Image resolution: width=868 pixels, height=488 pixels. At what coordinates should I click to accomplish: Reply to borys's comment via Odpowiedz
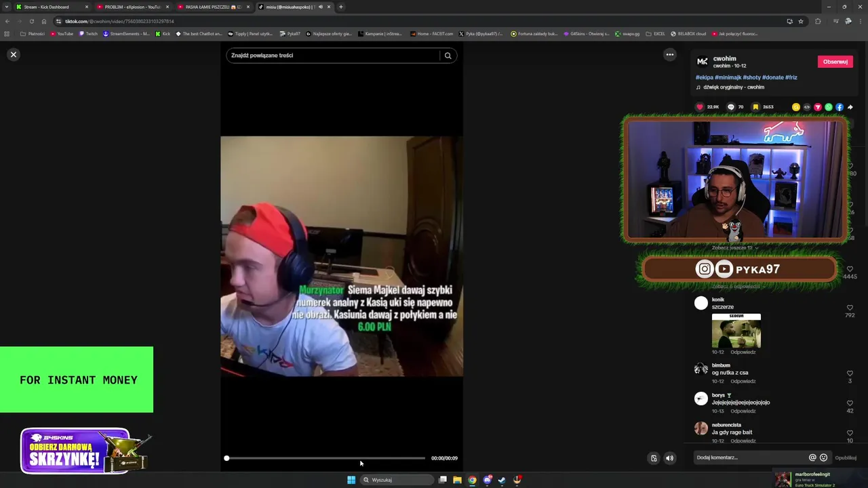pyautogui.click(x=743, y=411)
